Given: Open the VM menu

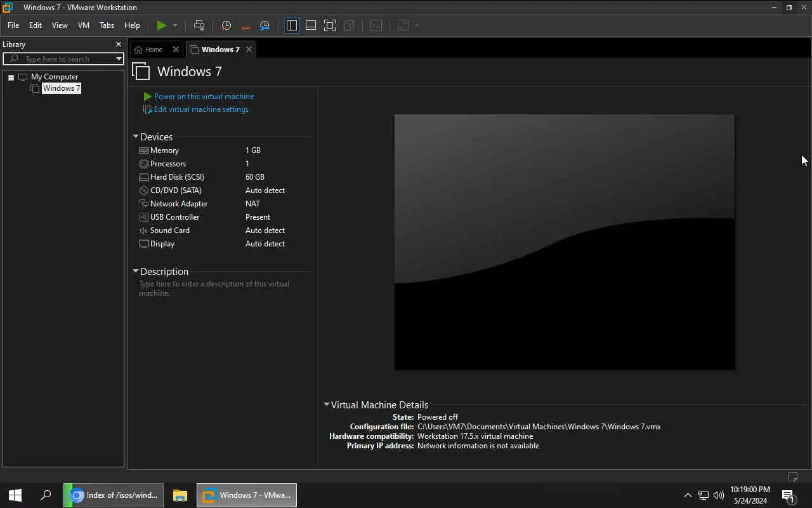Looking at the screenshot, I should tap(84, 25).
